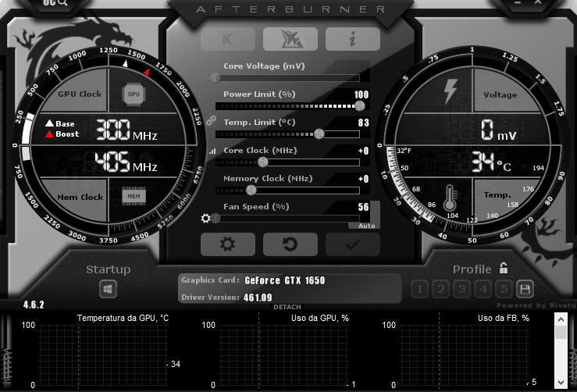The width and height of the screenshot is (577, 392).
Task: Click the Voltage label in right gauge
Action: pyautogui.click(x=500, y=95)
